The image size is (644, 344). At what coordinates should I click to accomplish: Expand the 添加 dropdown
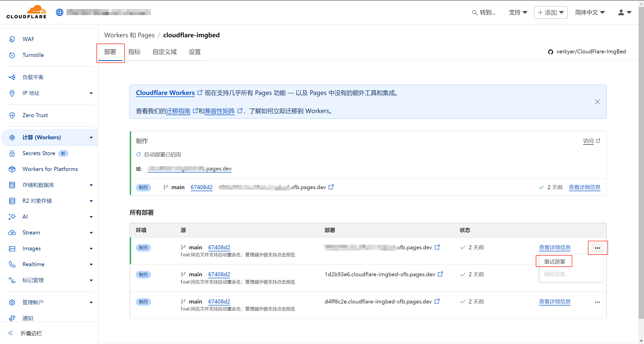coord(550,12)
